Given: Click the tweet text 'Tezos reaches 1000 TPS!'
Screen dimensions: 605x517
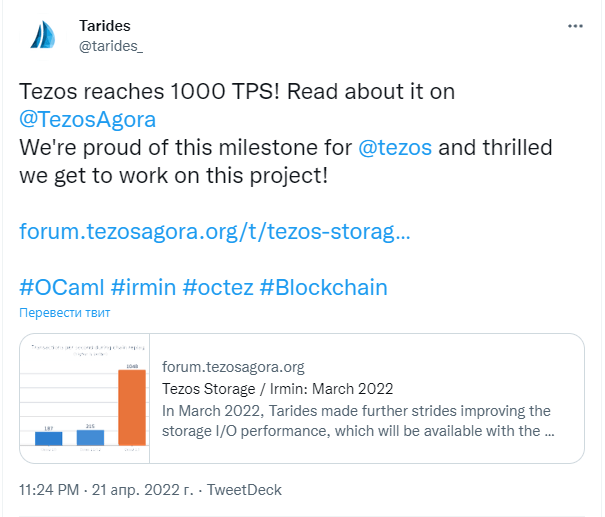Looking at the screenshot, I should point(149,91).
